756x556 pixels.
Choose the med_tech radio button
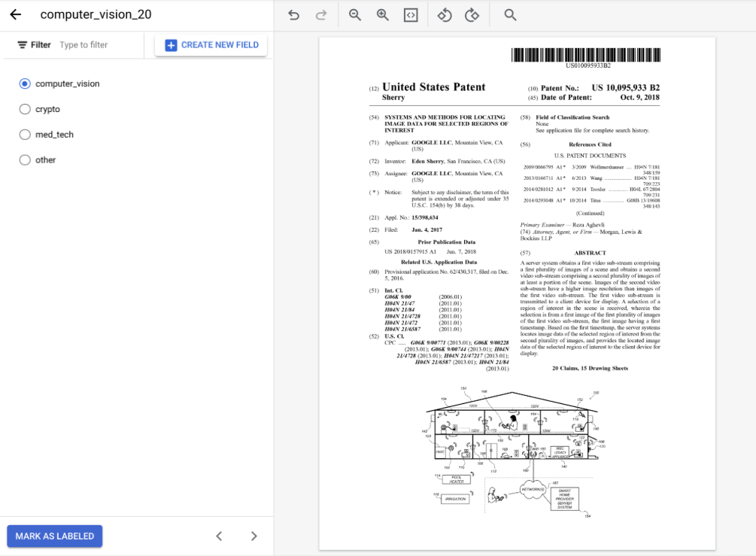[x=25, y=135]
